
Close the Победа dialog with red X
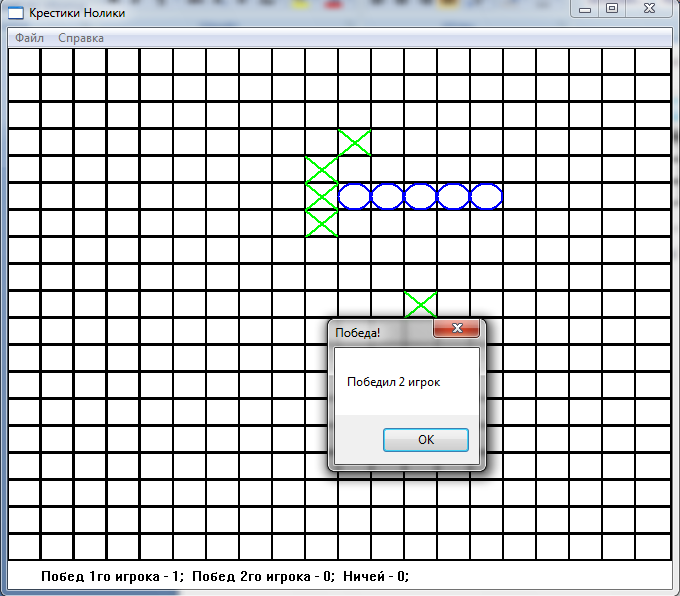coord(457,328)
